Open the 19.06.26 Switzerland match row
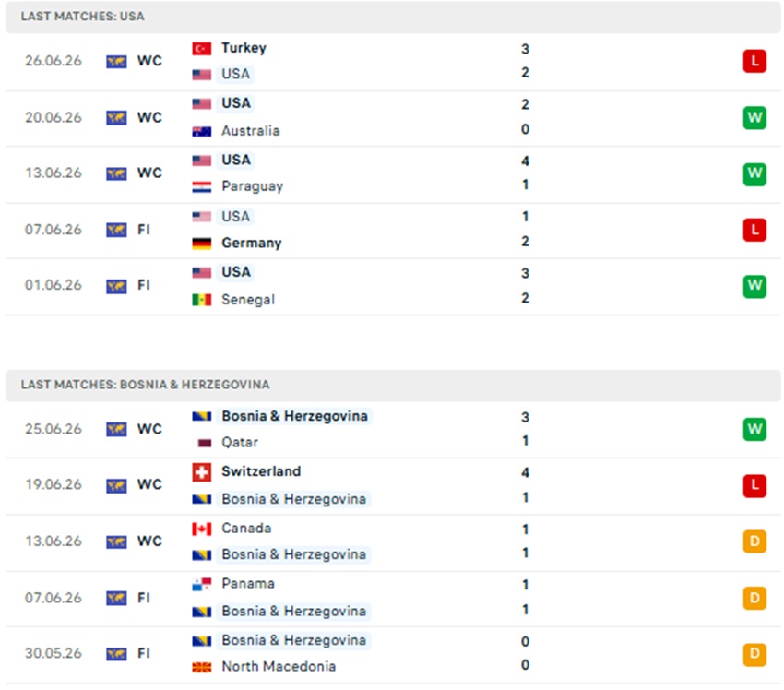This screenshot has height=690, width=784. click(x=393, y=485)
